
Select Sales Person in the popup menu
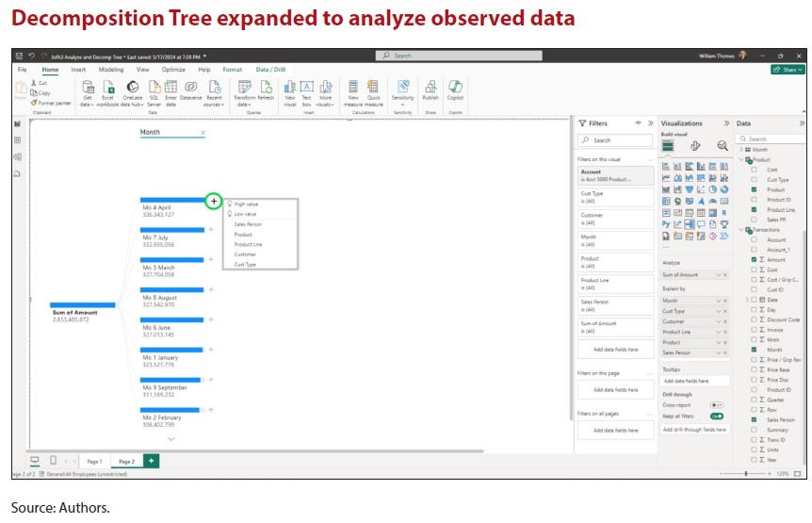249,224
